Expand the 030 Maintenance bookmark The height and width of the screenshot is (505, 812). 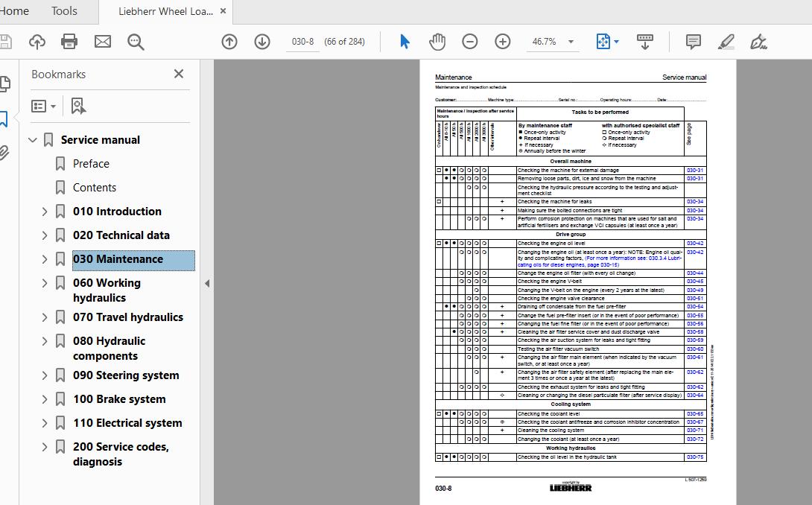click(x=45, y=259)
